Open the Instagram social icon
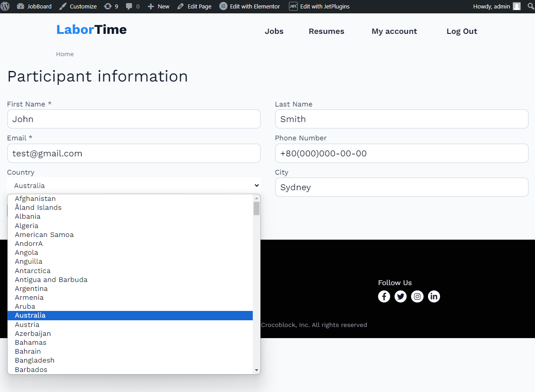Image resolution: width=535 pixels, height=392 pixels. 417,296
